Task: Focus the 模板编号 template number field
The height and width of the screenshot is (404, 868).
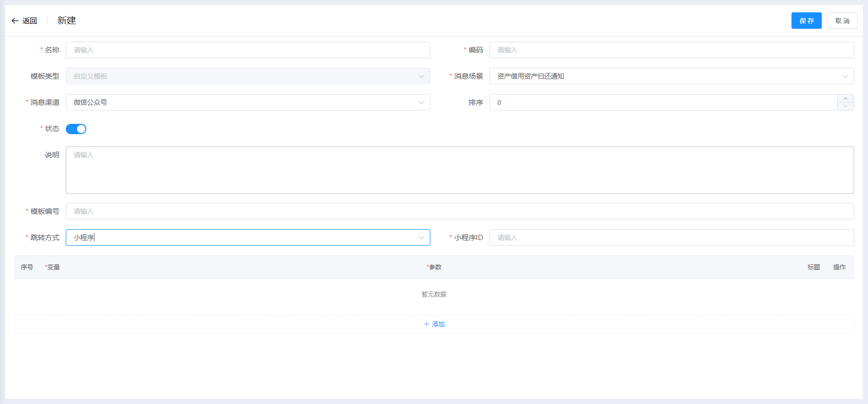Action: 459,211
